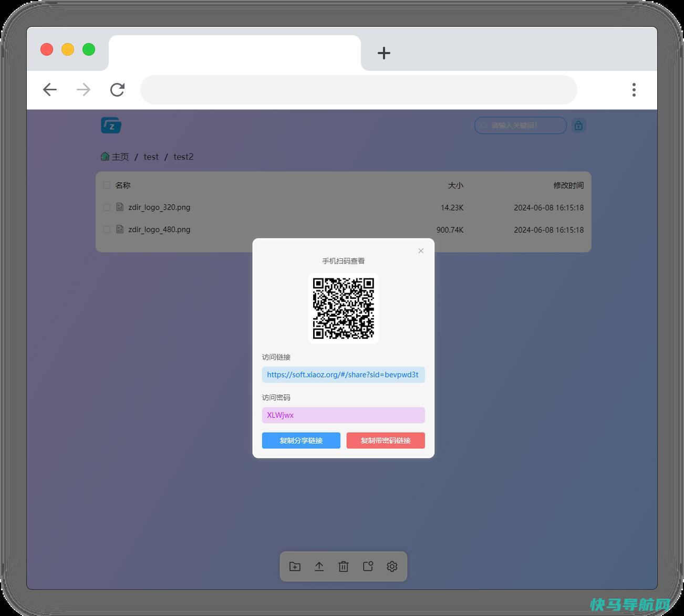Go to test folder in breadcrumb
The height and width of the screenshot is (616, 684).
pyautogui.click(x=151, y=156)
